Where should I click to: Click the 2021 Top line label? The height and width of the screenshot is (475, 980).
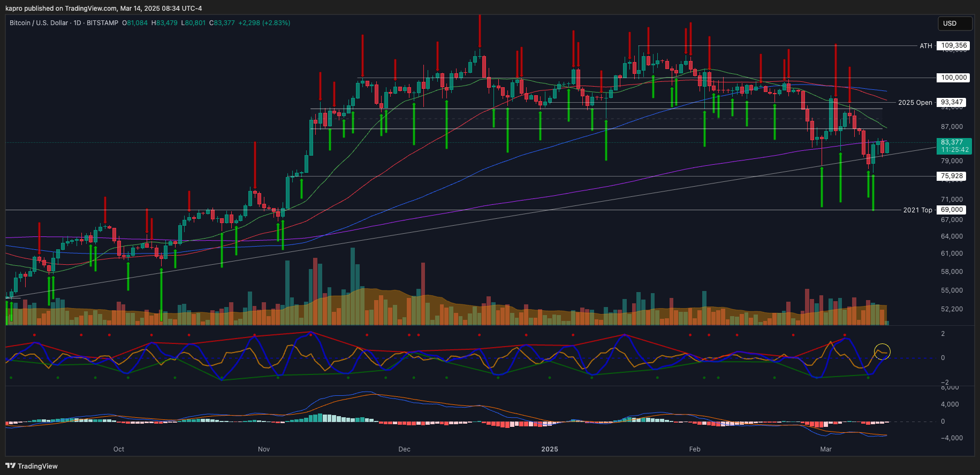(x=917, y=210)
